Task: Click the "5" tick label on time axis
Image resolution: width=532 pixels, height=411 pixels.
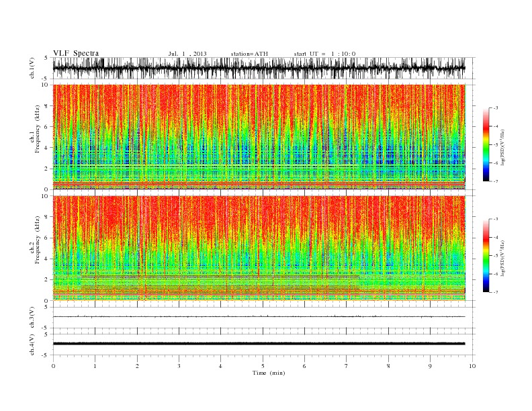Action: coord(263,366)
